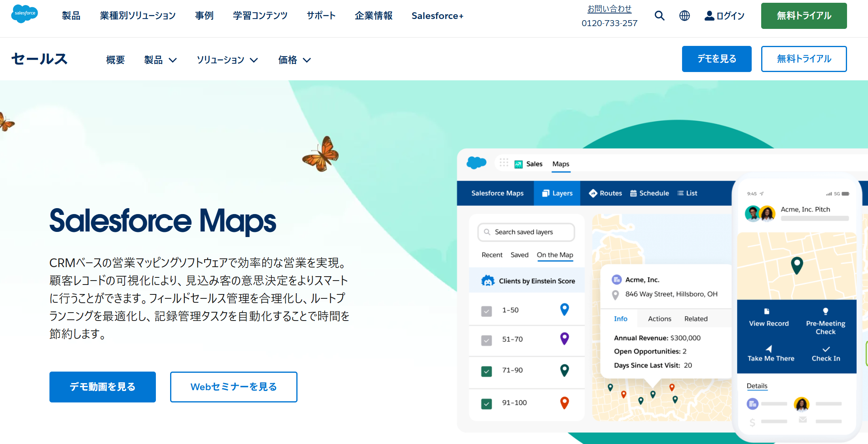This screenshot has height=444, width=868.
Task: Click the Sales chart icon in mockup
Action: pos(518,164)
